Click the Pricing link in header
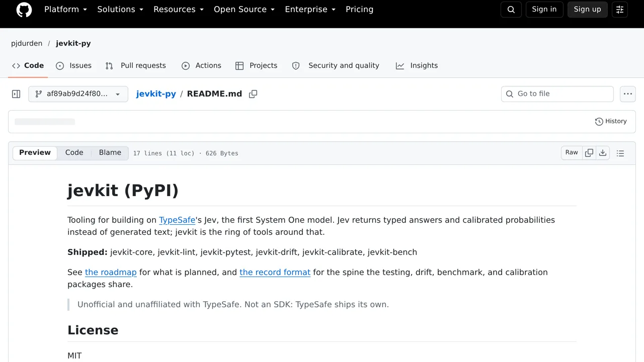 359,10
